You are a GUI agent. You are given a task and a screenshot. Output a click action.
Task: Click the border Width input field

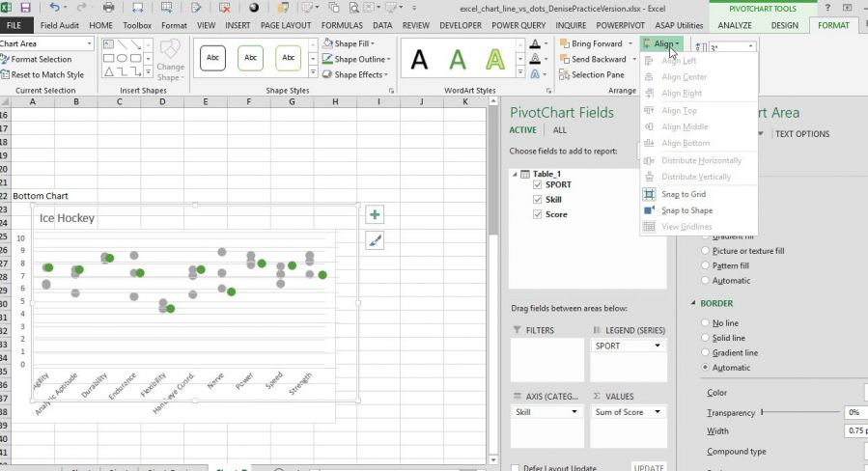(x=855, y=430)
